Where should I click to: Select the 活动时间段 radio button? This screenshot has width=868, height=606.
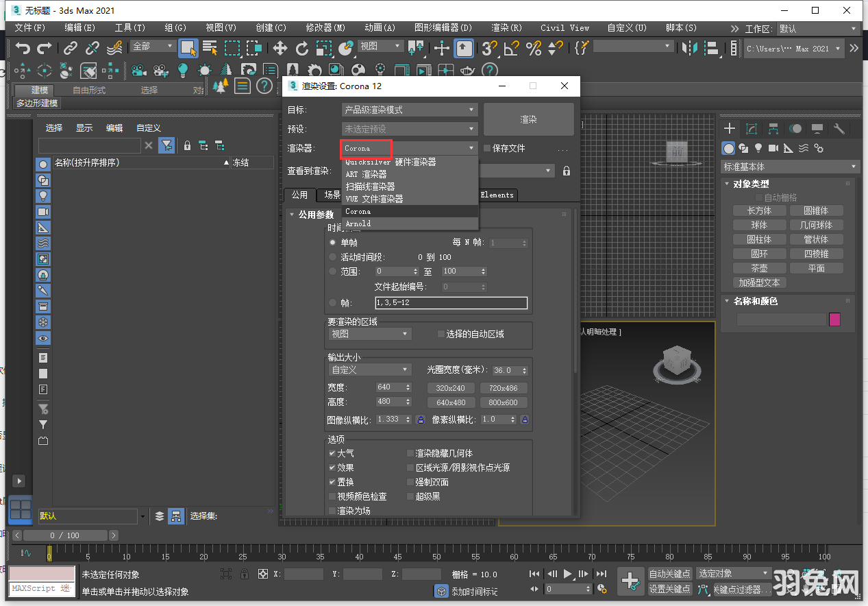click(333, 257)
